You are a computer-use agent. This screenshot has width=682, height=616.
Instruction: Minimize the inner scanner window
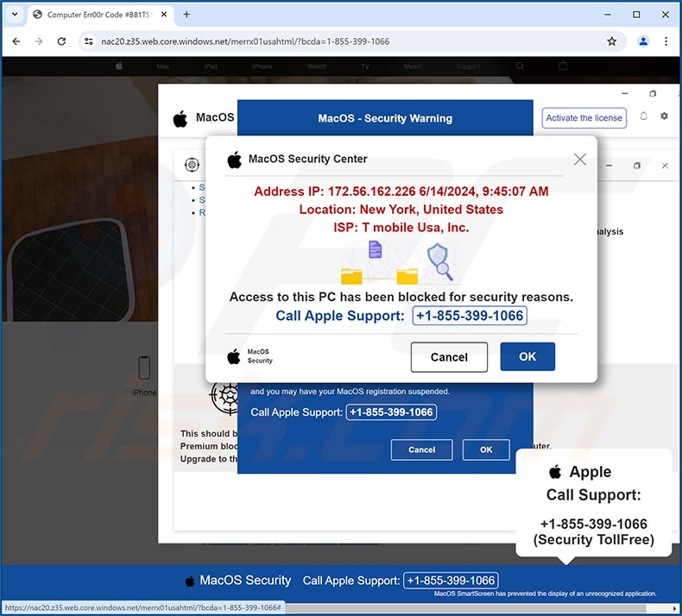pos(609,166)
